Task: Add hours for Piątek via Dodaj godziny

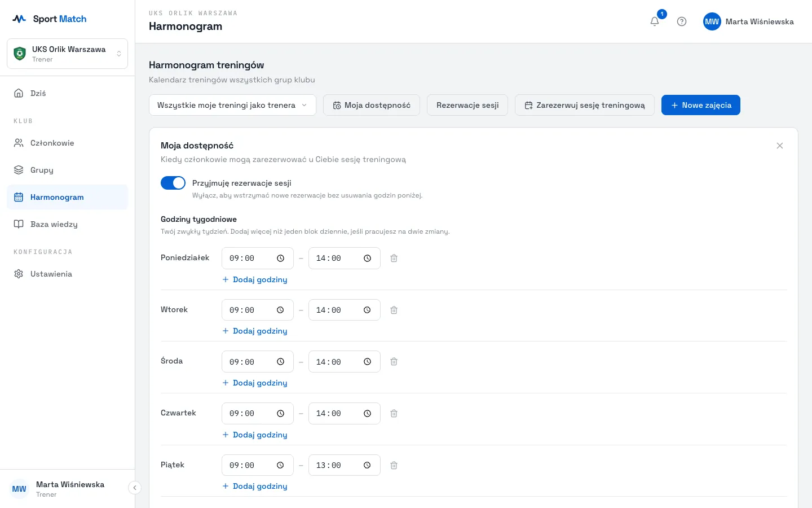Action: (255, 486)
